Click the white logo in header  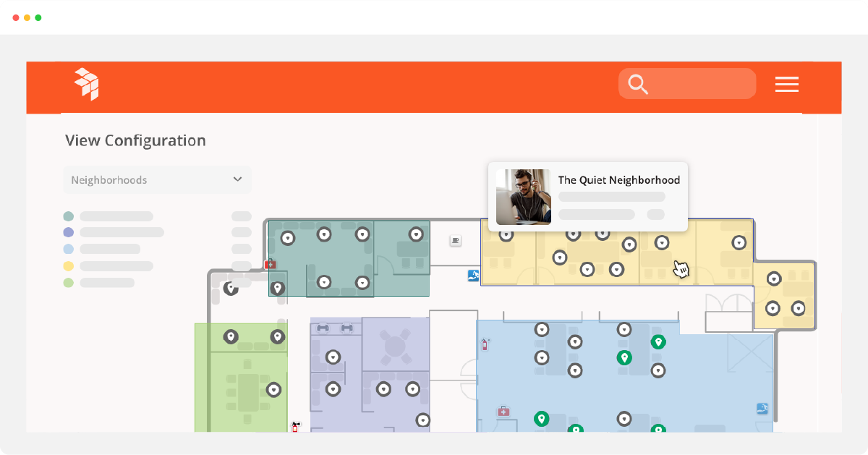[87, 83]
